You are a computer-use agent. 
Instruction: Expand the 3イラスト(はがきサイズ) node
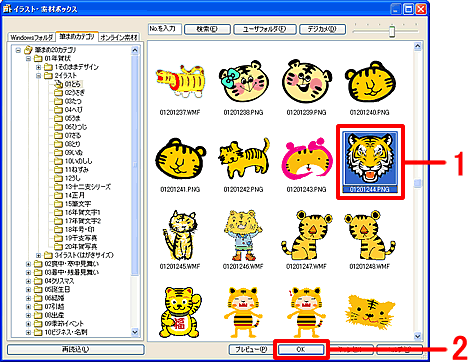[x=38, y=256]
